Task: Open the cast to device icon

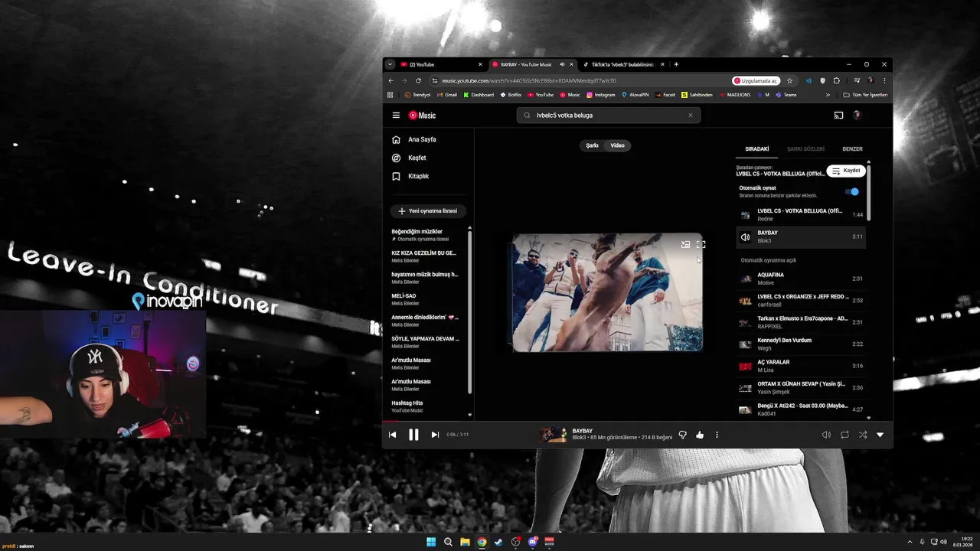Action: pyautogui.click(x=838, y=116)
